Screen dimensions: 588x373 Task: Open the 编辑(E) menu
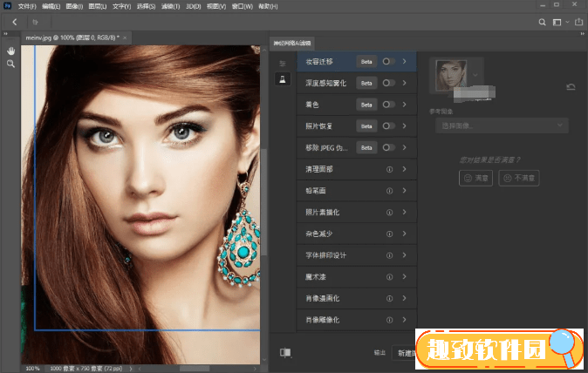[x=51, y=6]
